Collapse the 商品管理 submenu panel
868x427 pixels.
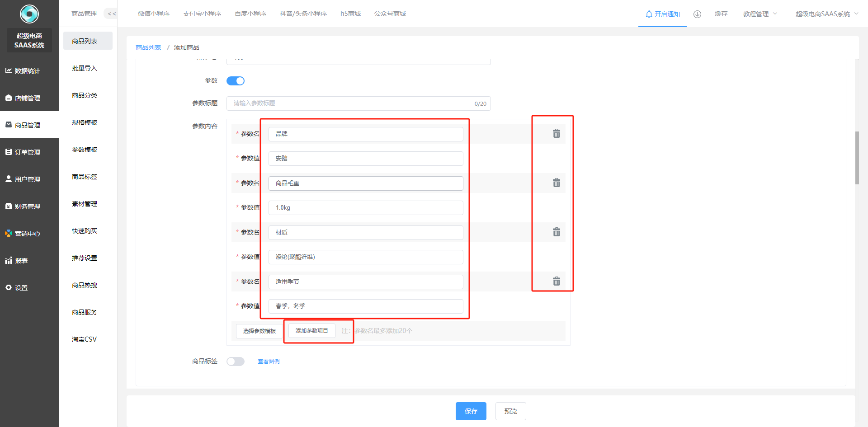tap(111, 14)
